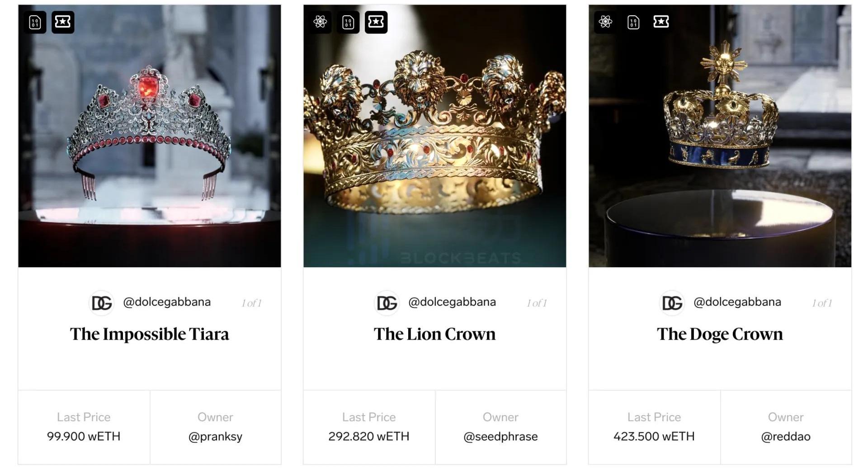868x468 pixels.
Task: Open The Doge Crown title link
Action: tap(720, 334)
